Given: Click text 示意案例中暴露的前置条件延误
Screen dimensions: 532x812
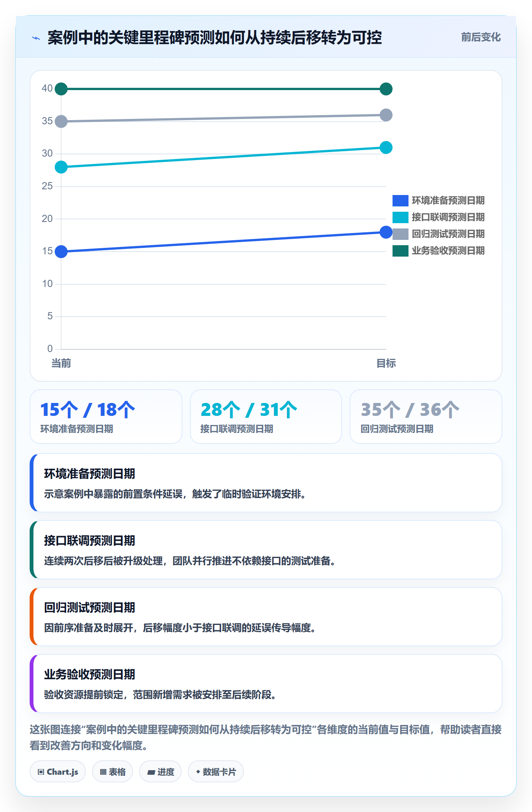Looking at the screenshot, I should (113, 494).
